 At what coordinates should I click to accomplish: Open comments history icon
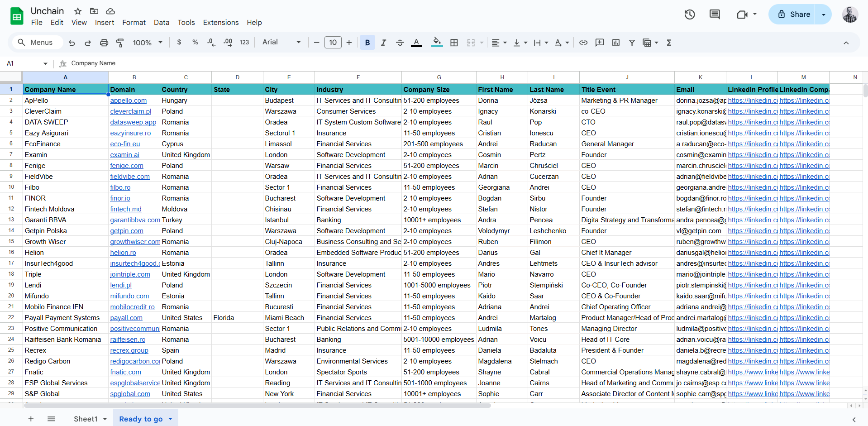pos(715,14)
